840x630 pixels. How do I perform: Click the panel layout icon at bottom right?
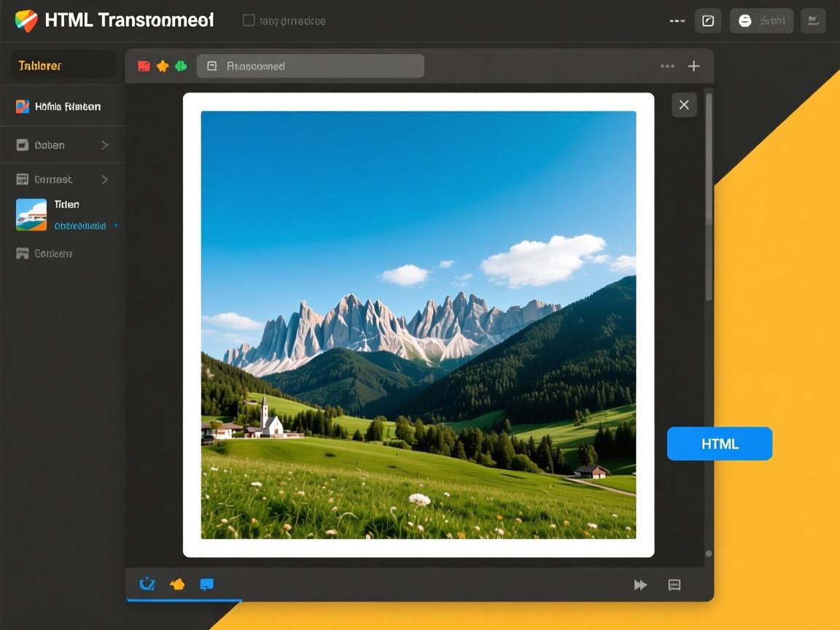(x=674, y=585)
